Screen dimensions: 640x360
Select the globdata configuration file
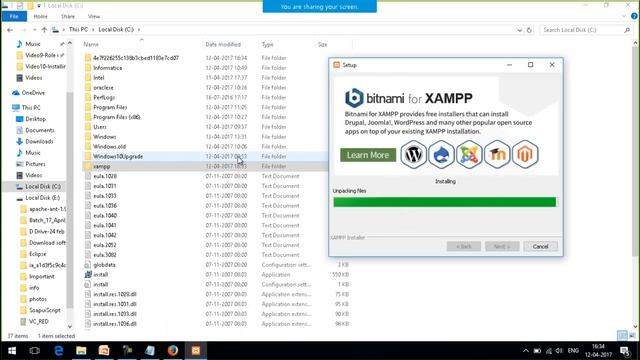[x=104, y=264]
